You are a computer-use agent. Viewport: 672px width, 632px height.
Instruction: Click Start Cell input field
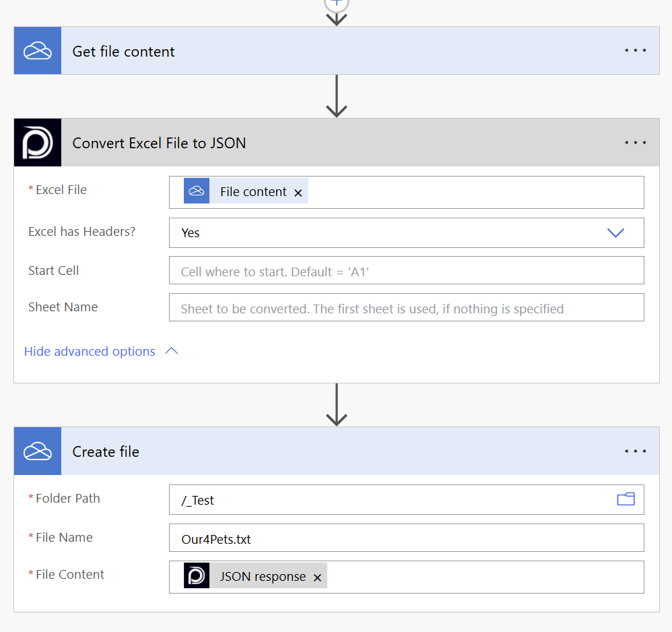pyautogui.click(x=406, y=271)
